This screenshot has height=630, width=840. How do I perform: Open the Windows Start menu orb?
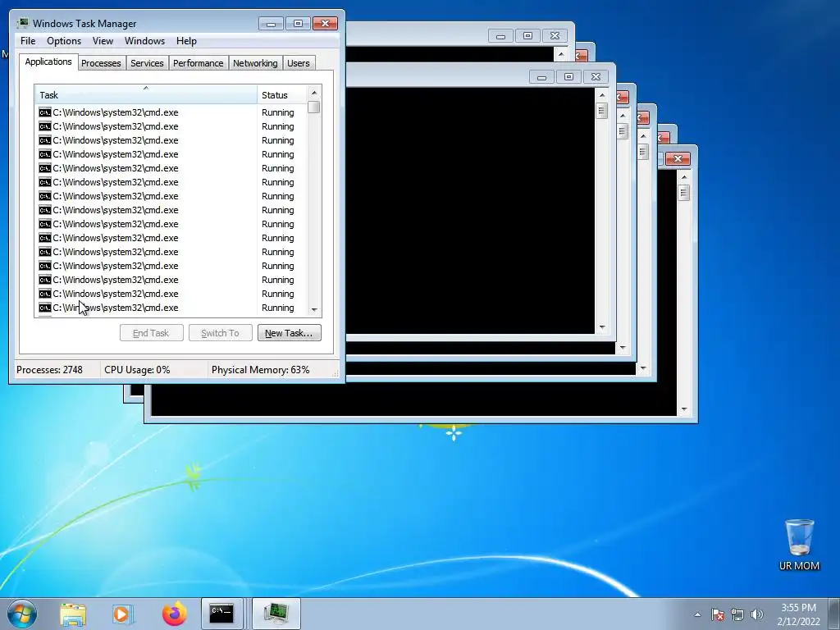[x=21, y=614]
